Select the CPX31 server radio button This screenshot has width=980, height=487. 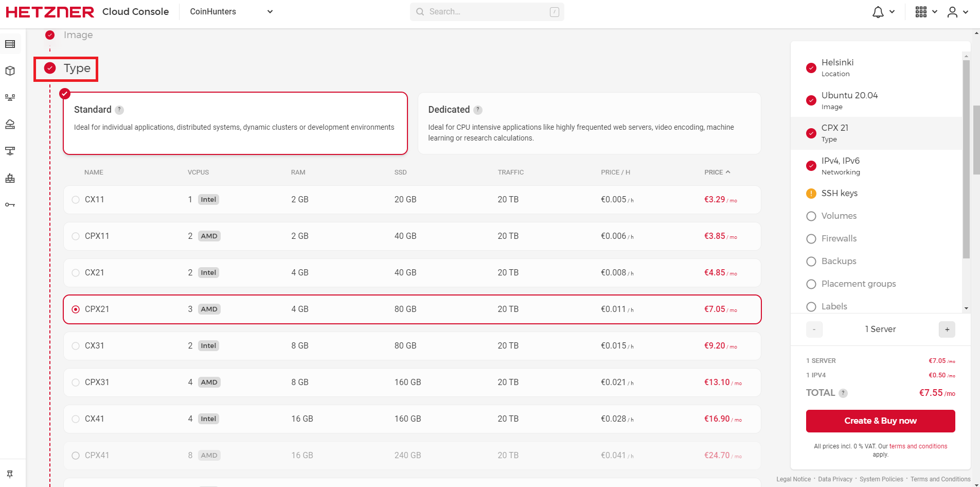point(76,382)
